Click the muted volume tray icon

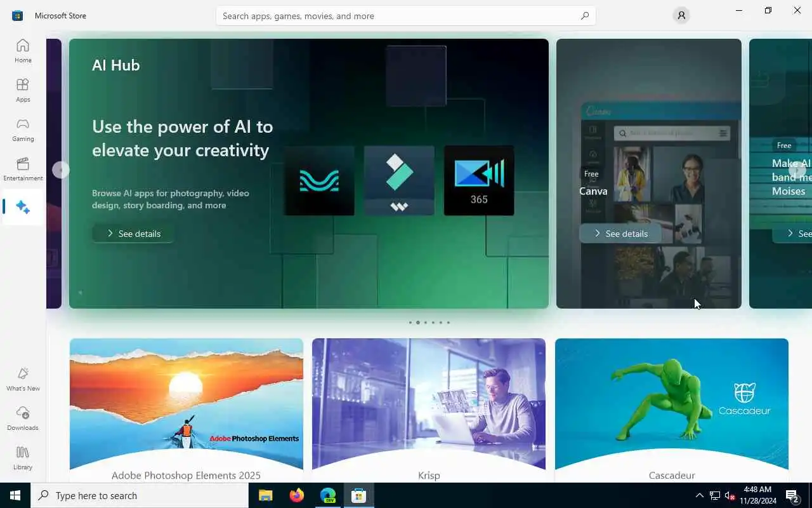coord(730,495)
